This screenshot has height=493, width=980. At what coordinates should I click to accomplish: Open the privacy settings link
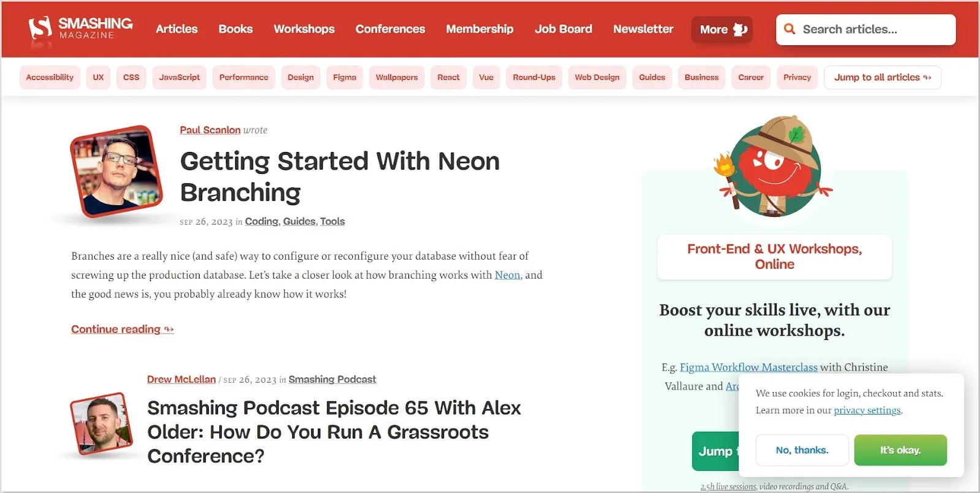pyautogui.click(x=867, y=410)
